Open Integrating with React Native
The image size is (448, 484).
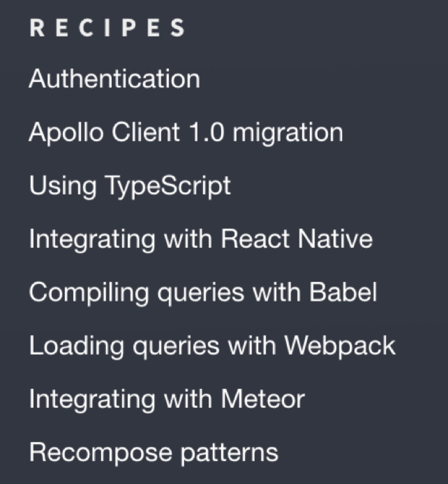200,239
